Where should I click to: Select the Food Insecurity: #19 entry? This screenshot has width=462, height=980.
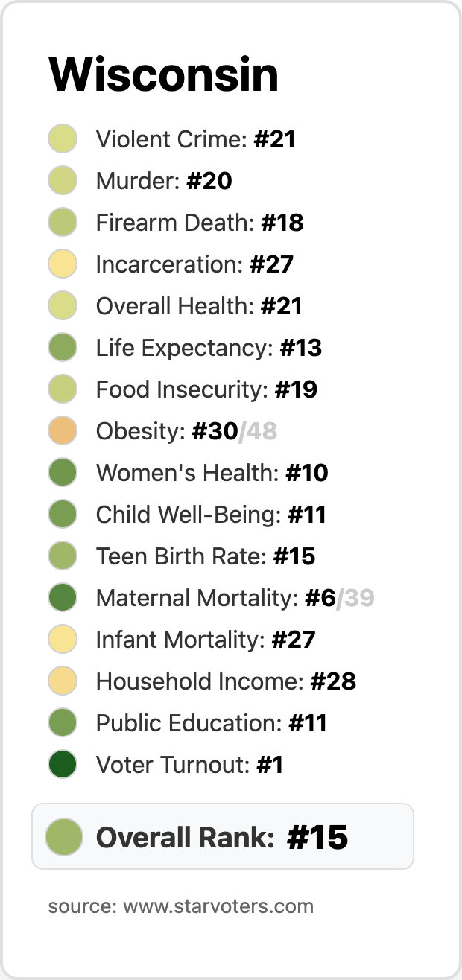coord(206,389)
